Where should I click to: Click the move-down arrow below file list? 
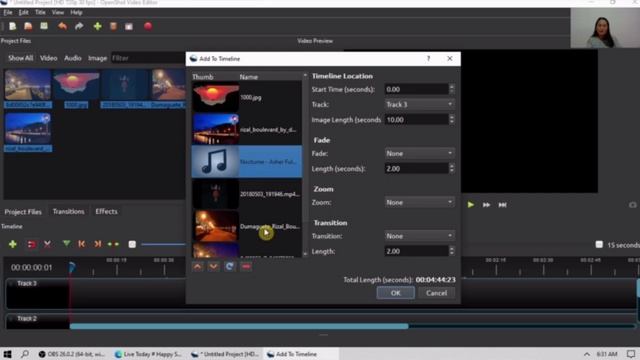pyautogui.click(x=213, y=267)
